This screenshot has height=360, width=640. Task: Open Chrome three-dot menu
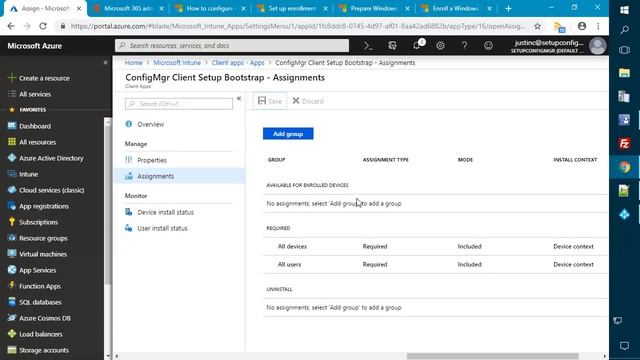click(x=598, y=26)
